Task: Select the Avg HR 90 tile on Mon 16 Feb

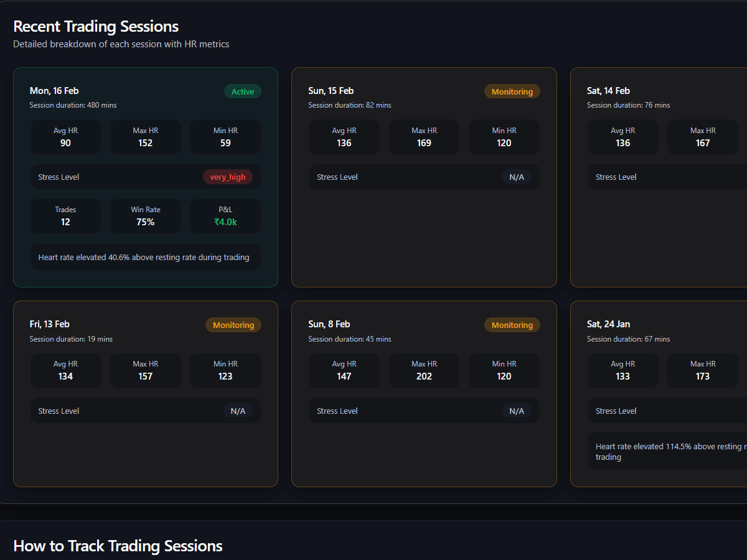Action: (65, 137)
